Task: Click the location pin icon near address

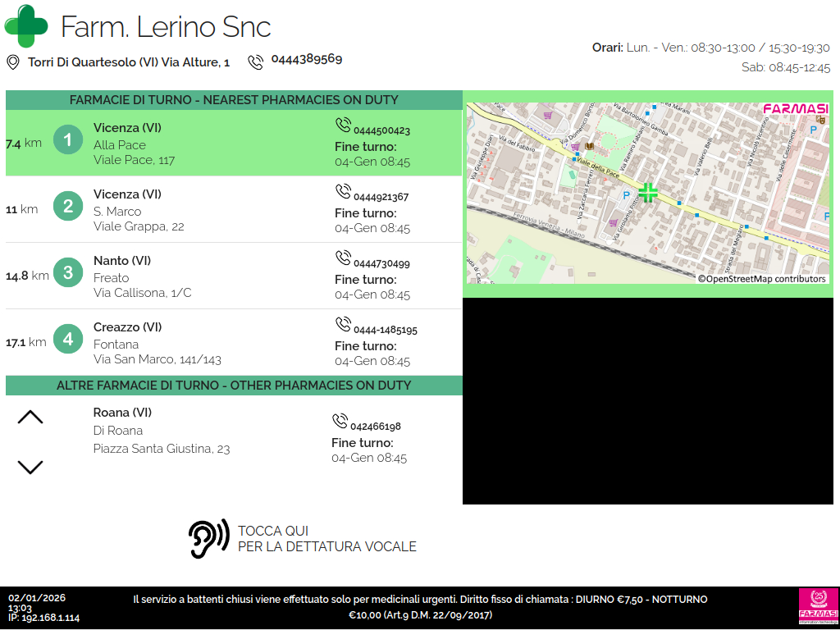Action: click(13, 62)
